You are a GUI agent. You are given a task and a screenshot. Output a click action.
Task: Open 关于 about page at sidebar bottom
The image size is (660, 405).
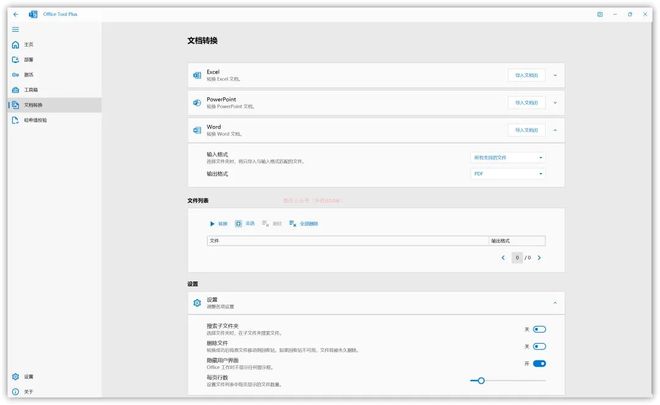54,392
